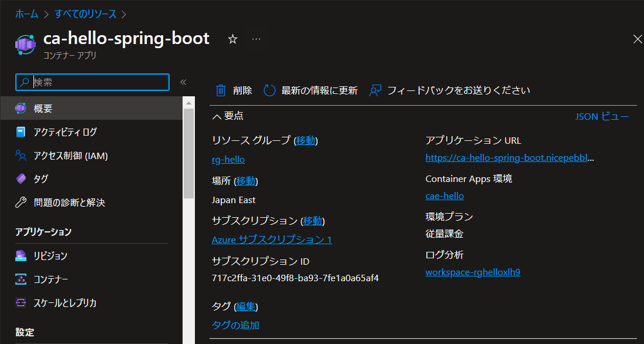Click 最新の情報に更新 toolbar label

pos(319,90)
